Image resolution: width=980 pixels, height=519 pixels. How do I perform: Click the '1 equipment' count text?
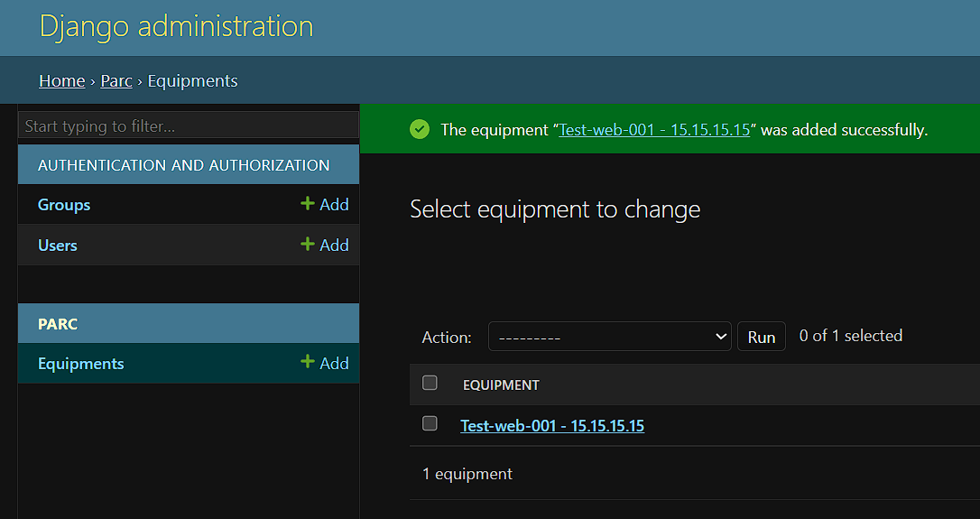[467, 474]
